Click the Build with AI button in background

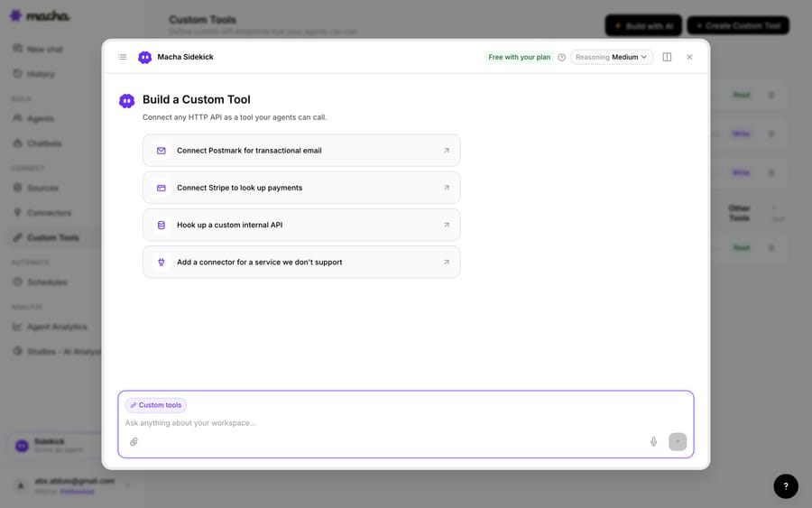tap(643, 25)
